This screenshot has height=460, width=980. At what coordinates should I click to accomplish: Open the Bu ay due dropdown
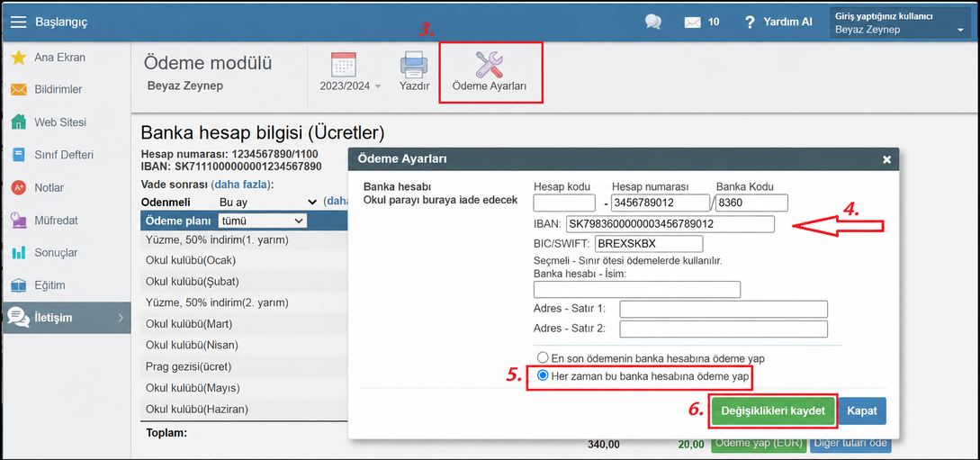tap(267, 203)
